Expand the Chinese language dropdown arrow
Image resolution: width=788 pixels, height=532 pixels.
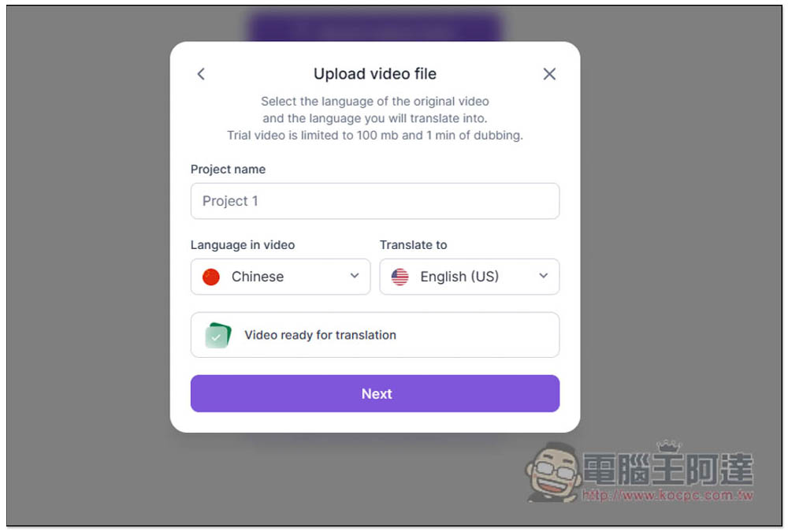[355, 276]
